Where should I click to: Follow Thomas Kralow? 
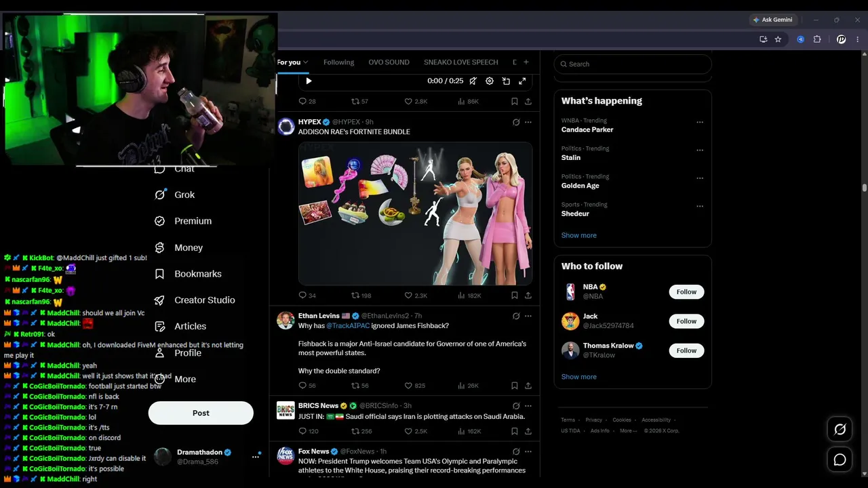(686, 350)
